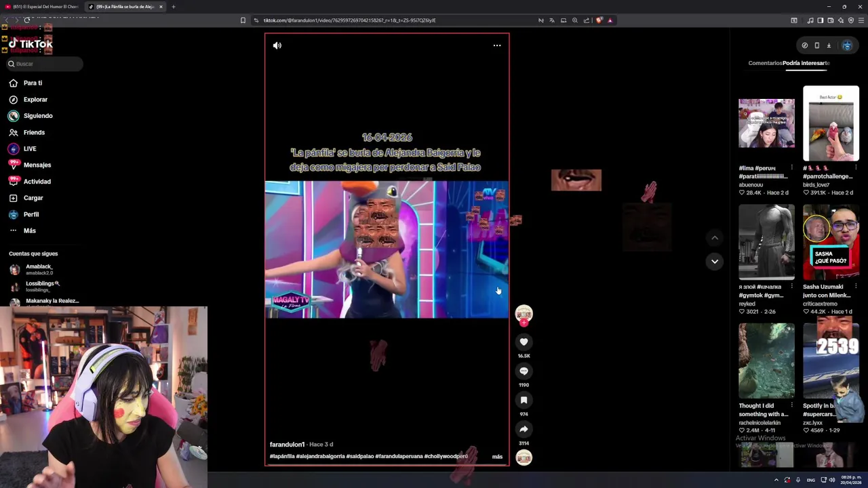The height and width of the screenshot is (488, 868).
Task: Share the video with the arrow icon
Action: 524,429
